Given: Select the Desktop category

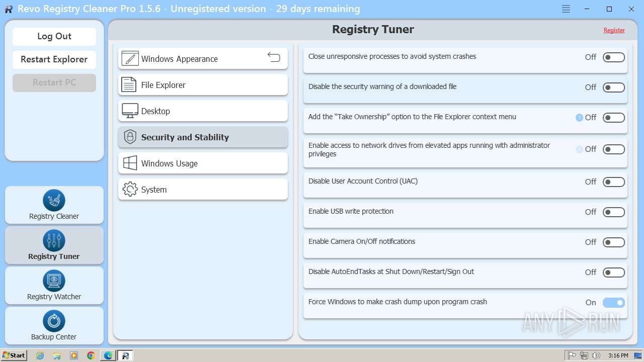Looking at the screenshot, I should (203, 111).
